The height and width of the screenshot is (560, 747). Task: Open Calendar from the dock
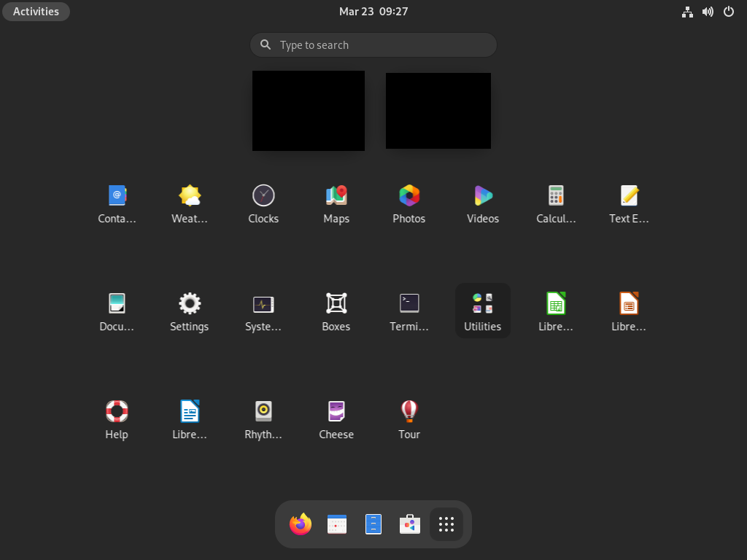point(337,524)
